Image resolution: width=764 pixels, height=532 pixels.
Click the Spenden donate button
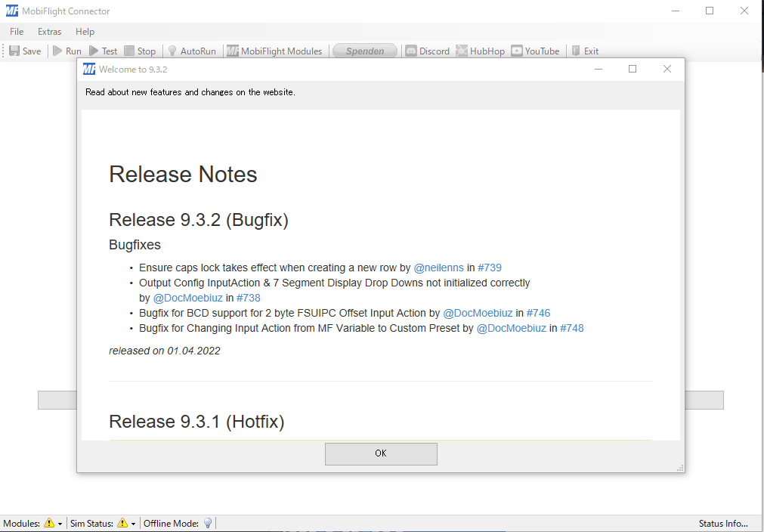coord(365,51)
